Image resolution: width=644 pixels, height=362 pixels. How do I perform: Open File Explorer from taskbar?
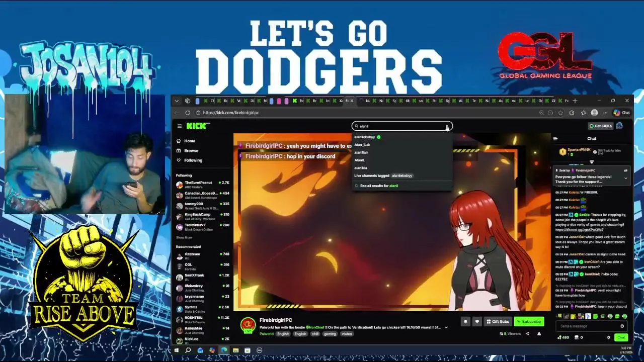pos(235,350)
